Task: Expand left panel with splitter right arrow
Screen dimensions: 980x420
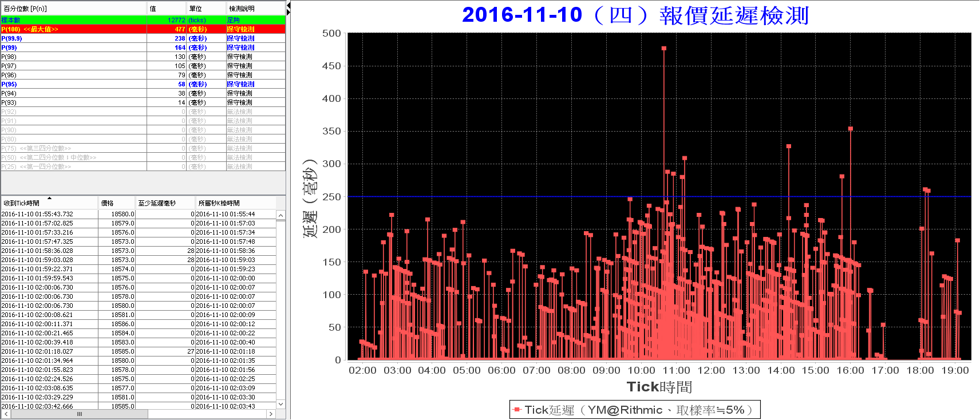Action: [x=289, y=12]
